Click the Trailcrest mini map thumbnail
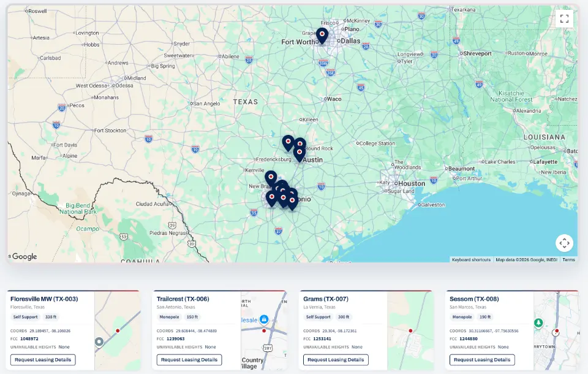 (263, 331)
